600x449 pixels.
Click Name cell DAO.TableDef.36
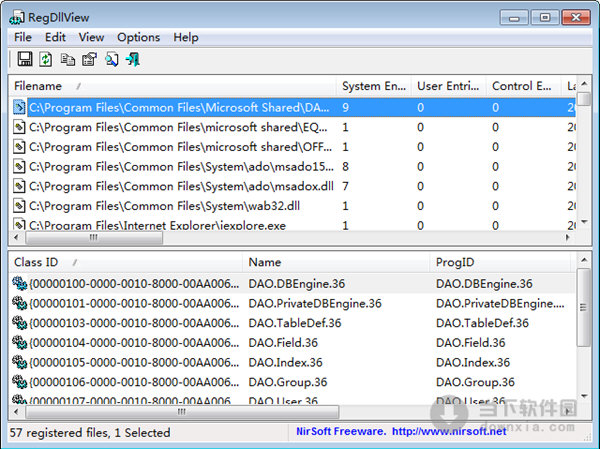pos(295,323)
